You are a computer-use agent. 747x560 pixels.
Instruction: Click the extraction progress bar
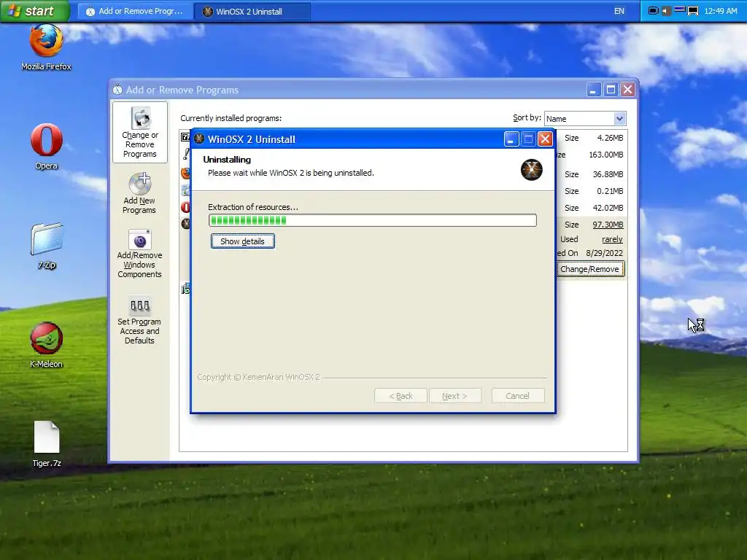(373, 220)
